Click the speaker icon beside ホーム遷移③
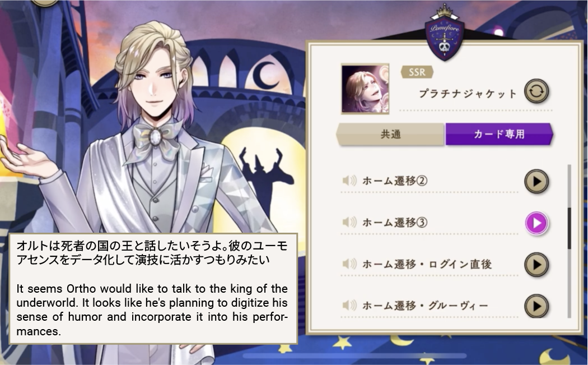Screen dimensions: 588x365 coord(349,222)
